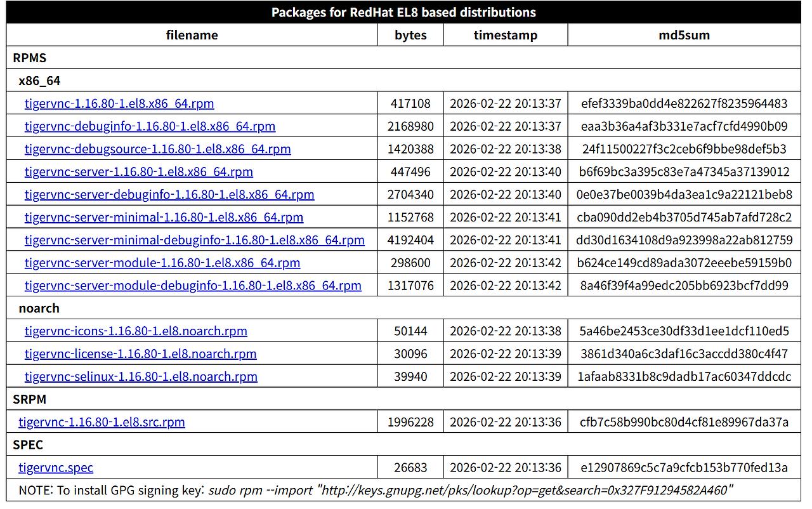The width and height of the screenshot is (812, 509).
Task: Select md5sum cfb7c58b990bc80d4cf81e89967da37a
Action: coord(684,422)
